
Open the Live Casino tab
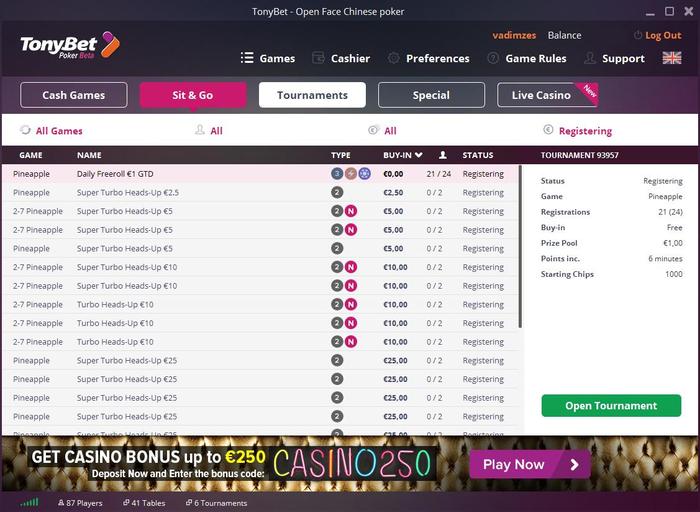(x=547, y=95)
